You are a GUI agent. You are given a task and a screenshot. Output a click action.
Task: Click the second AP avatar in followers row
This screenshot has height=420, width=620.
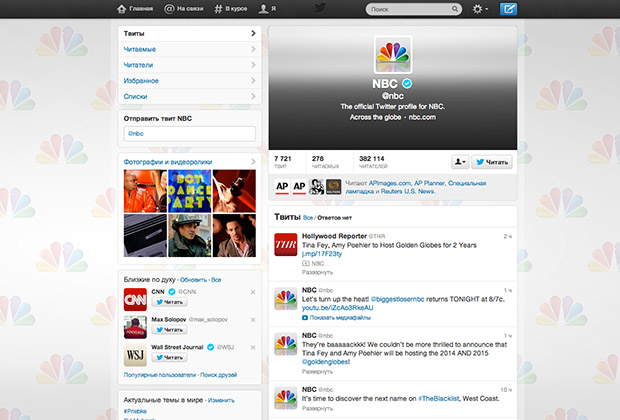click(x=299, y=187)
